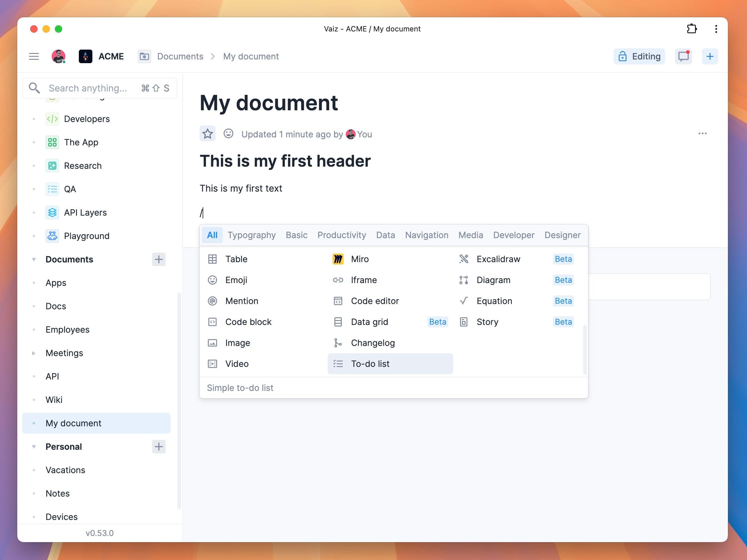Open the Documents breadcrumb link
This screenshot has height=560, width=747.
180,56
